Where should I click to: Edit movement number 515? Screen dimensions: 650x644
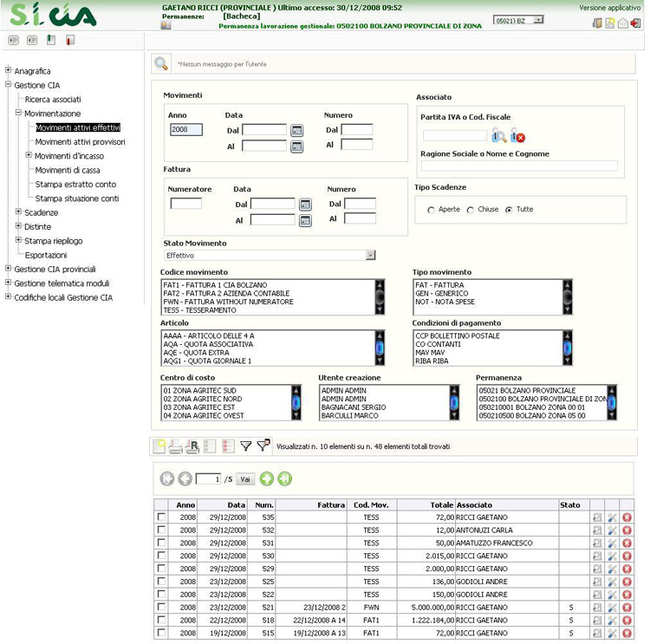coord(612,633)
